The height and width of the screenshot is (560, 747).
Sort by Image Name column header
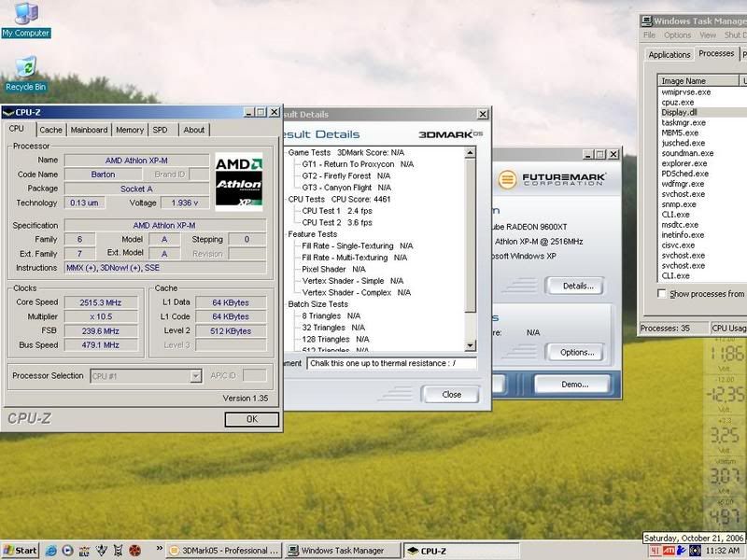click(x=698, y=81)
